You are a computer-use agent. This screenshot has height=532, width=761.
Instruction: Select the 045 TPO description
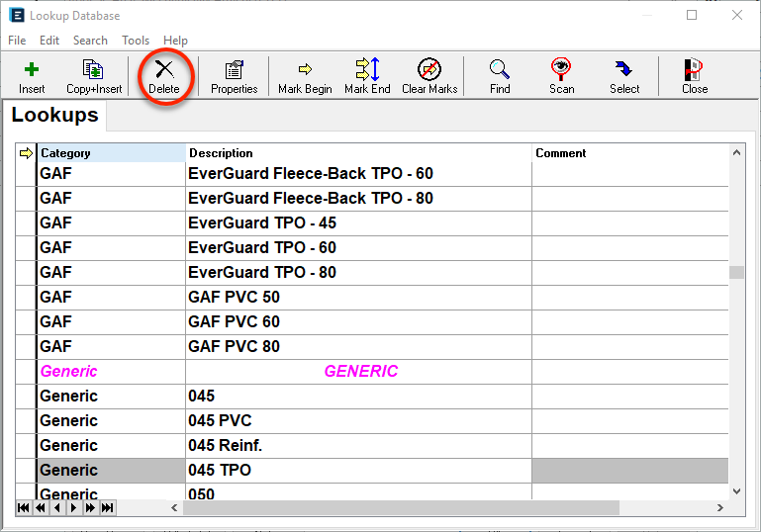click(358, 471)
